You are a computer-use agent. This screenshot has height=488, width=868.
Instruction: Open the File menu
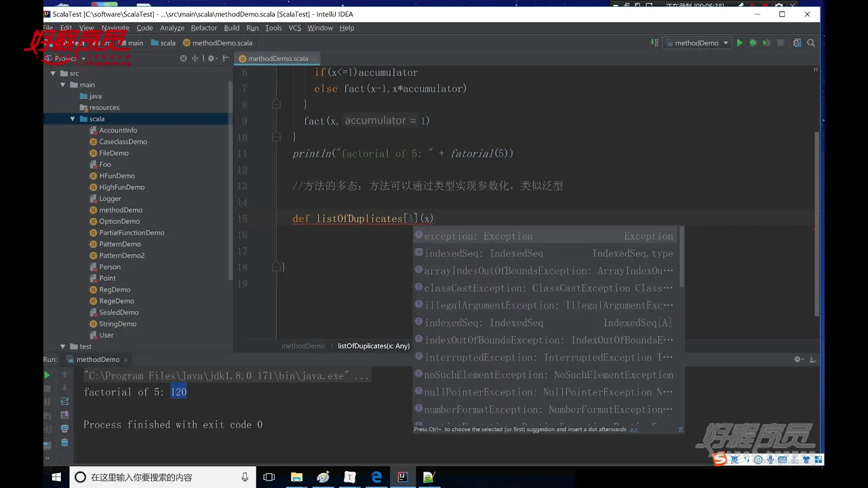[x=47, y=28]
